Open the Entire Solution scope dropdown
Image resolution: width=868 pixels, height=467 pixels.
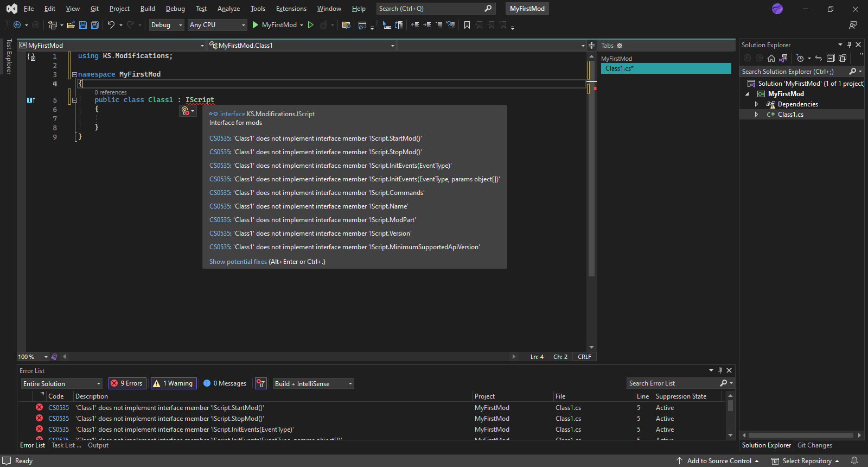tap(62, 384)
